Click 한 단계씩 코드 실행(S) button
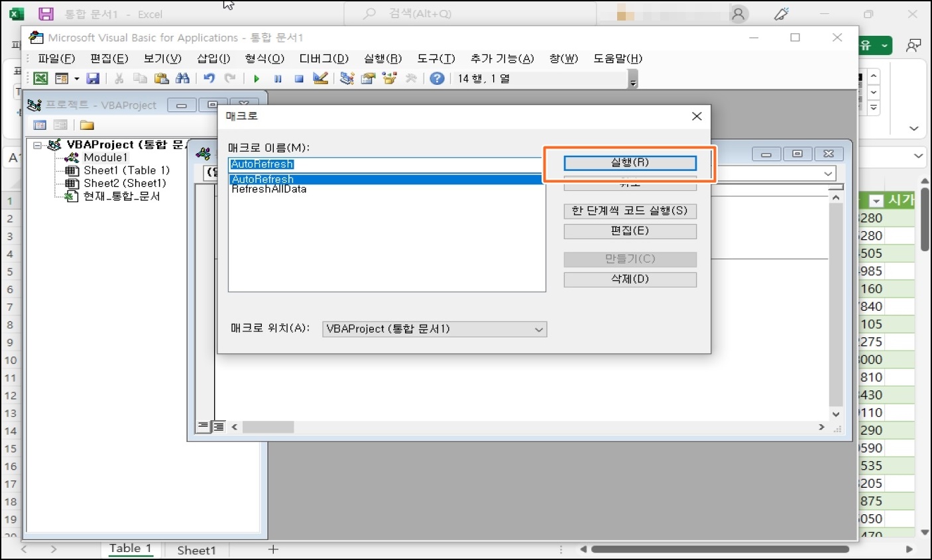 coord(630,211)
